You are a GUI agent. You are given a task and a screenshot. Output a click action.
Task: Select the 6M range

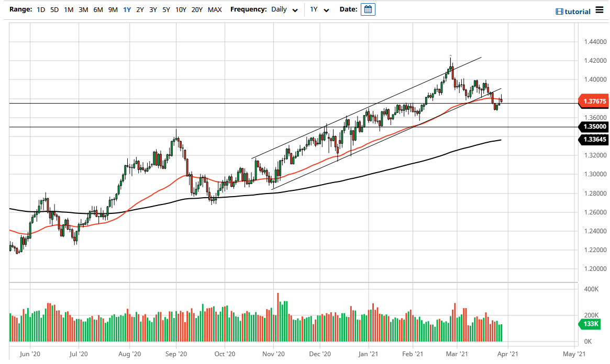point(97,9)
